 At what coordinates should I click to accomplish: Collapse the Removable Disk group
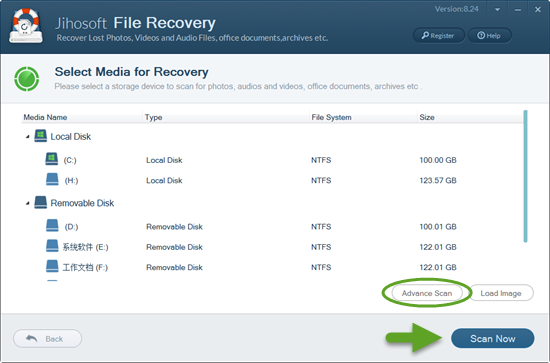pos(27,203)
